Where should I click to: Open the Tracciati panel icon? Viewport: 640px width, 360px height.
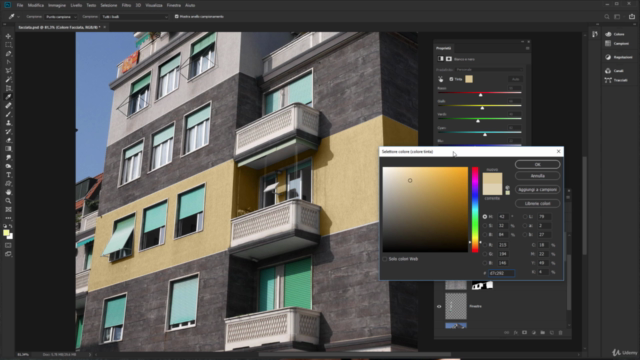click(608, 80)
